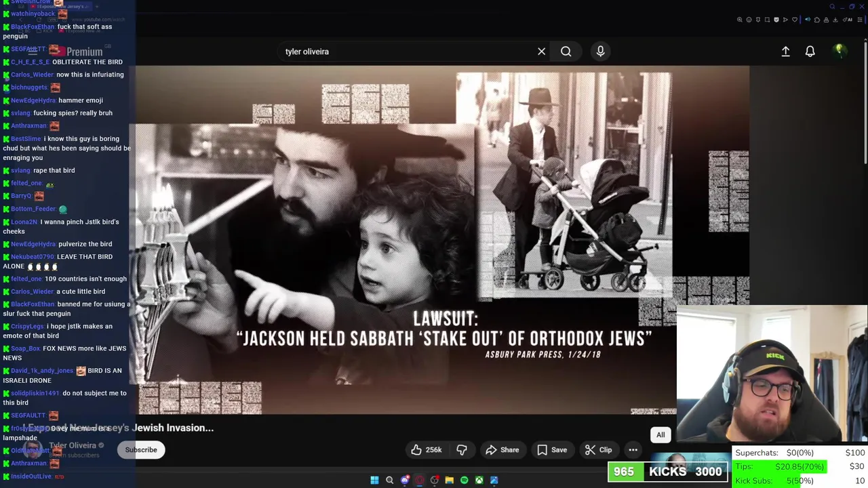This screenshot has width=868, height=488.
Task: Click chat username BestSlime
Action: coord(26,139)
